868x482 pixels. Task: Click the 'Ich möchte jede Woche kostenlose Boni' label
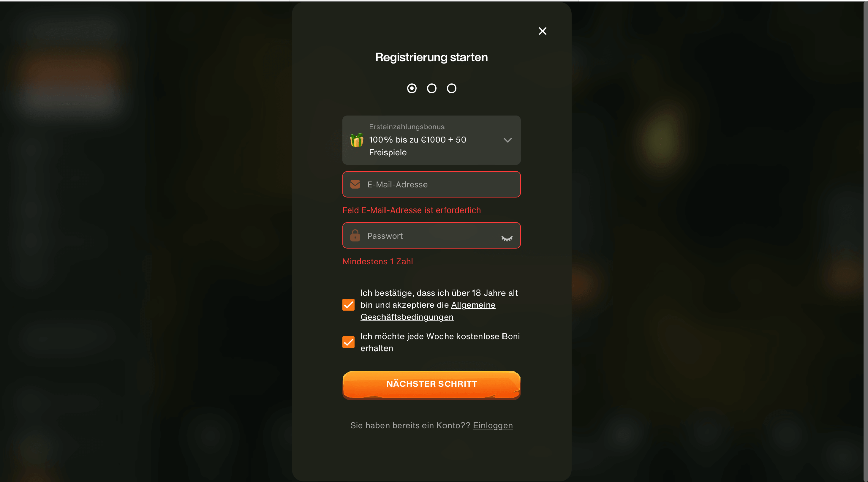click(x=440, y=342)
